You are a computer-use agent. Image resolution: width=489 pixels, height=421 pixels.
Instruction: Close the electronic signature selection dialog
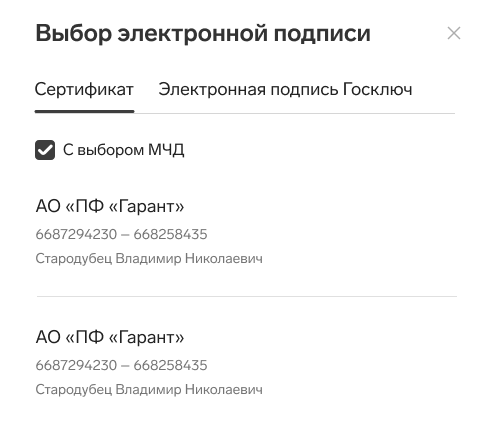(x=454, y=33)
